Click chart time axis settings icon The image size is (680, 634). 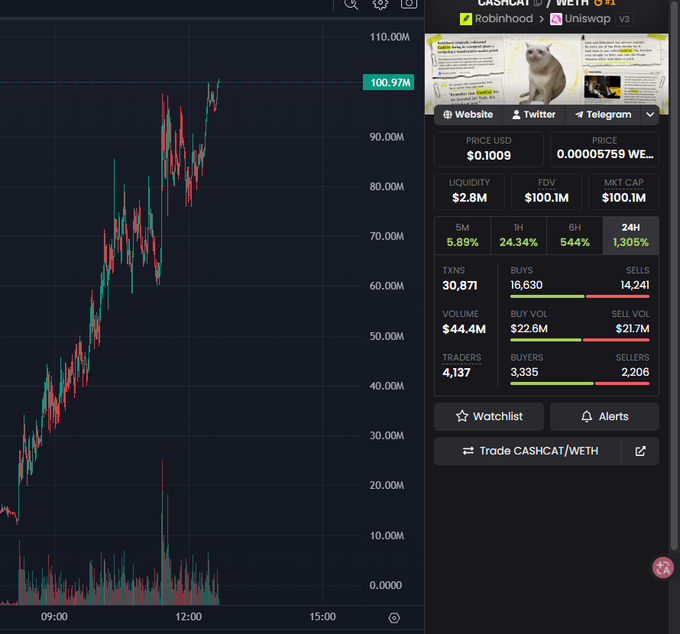click(x=394, y=618)
